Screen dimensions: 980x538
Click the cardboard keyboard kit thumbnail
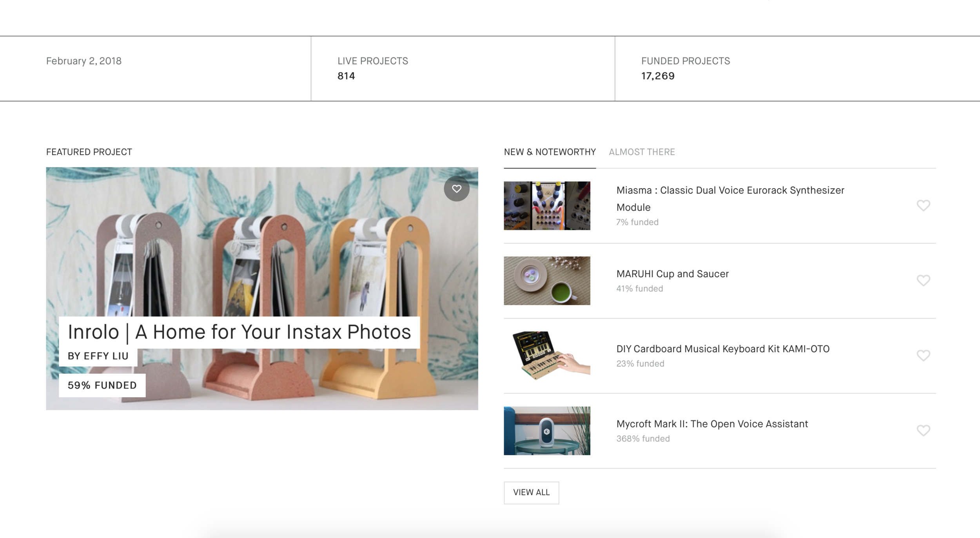tap(547, 356)
